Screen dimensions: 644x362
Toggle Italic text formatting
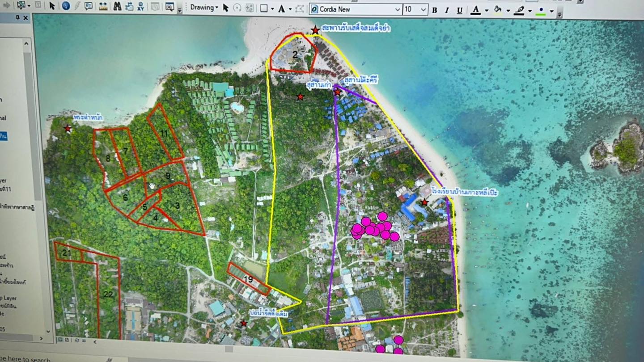tap(447, 10)
